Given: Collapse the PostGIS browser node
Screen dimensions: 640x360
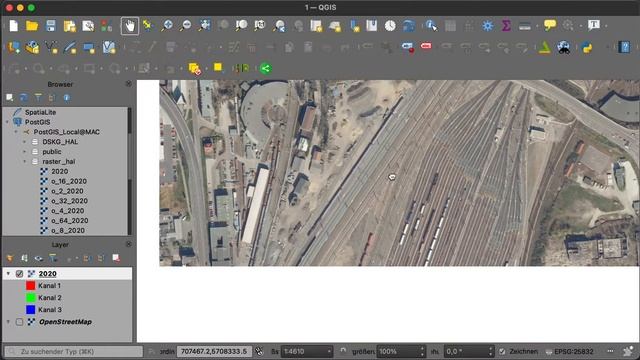Looking at the screenshot, I should pos(7,122).
